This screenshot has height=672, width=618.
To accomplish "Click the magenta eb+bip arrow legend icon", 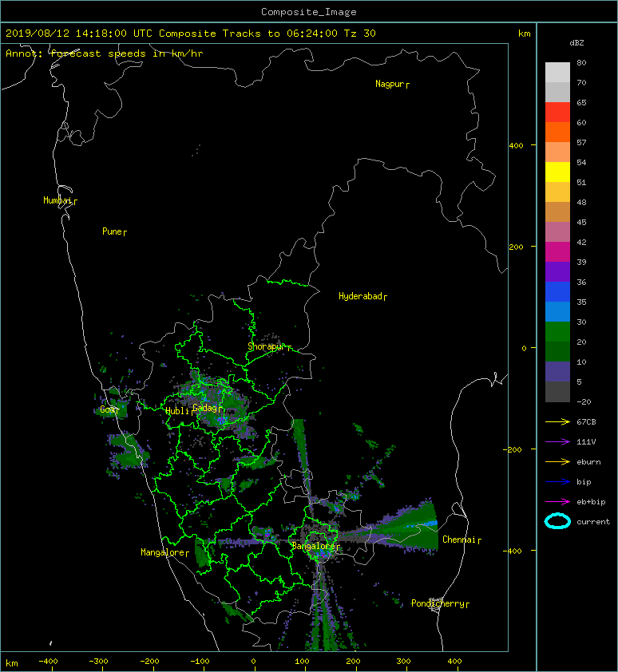I will (557, 502).
